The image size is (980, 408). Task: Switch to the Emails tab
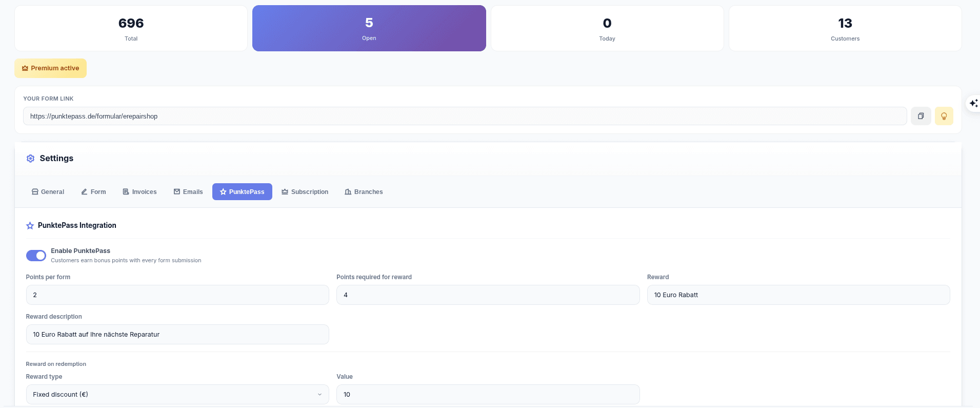(x=188, y=192)
